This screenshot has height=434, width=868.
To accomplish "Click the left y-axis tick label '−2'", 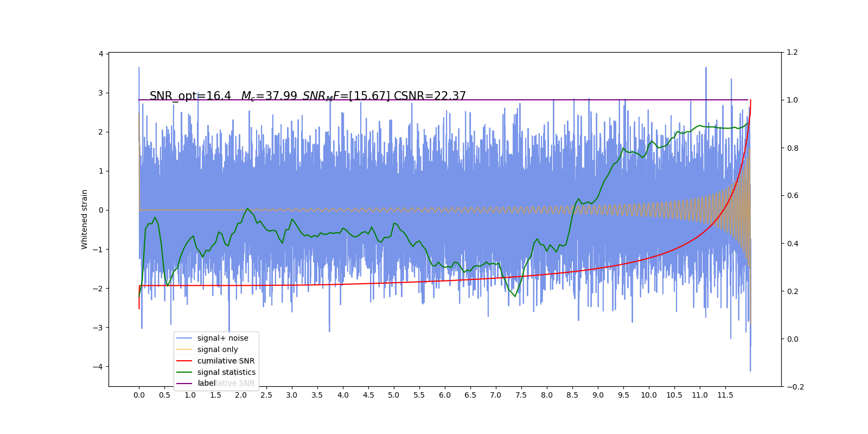I will pyautogui.click(x=98, y=289).
